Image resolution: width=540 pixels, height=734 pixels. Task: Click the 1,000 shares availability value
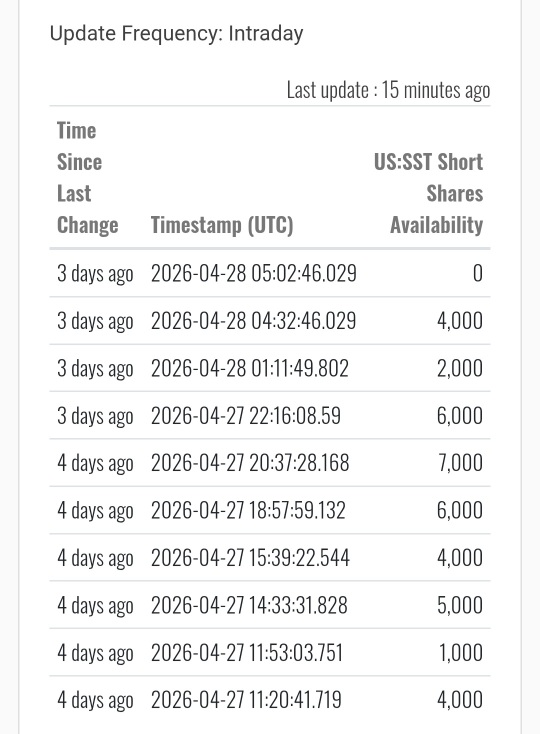point(461,653)
